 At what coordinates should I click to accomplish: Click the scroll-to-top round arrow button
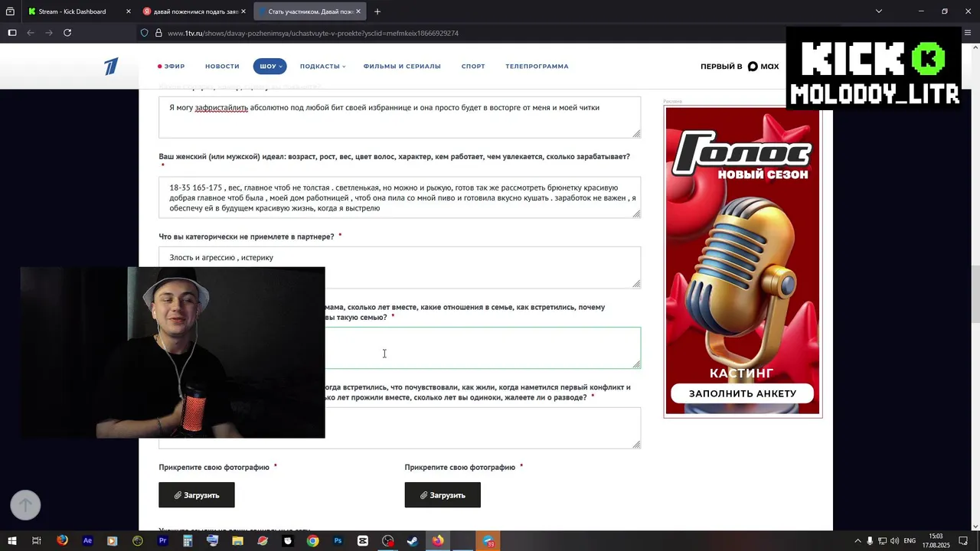tap(25, 505)
